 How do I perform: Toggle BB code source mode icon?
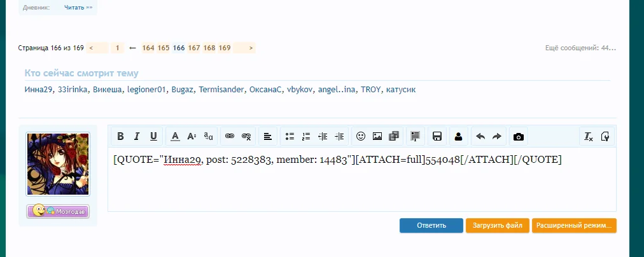(x=605, y=136)
